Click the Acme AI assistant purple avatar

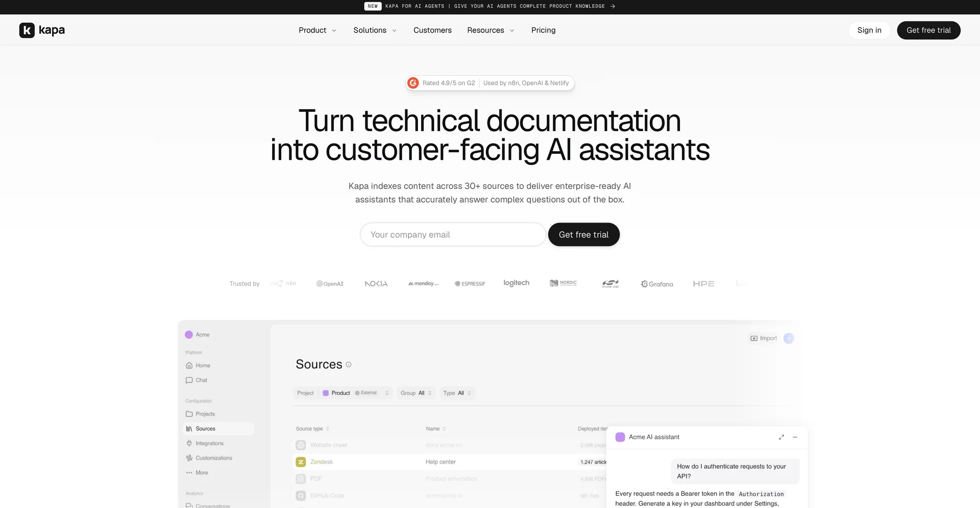[x=620, y=438]
